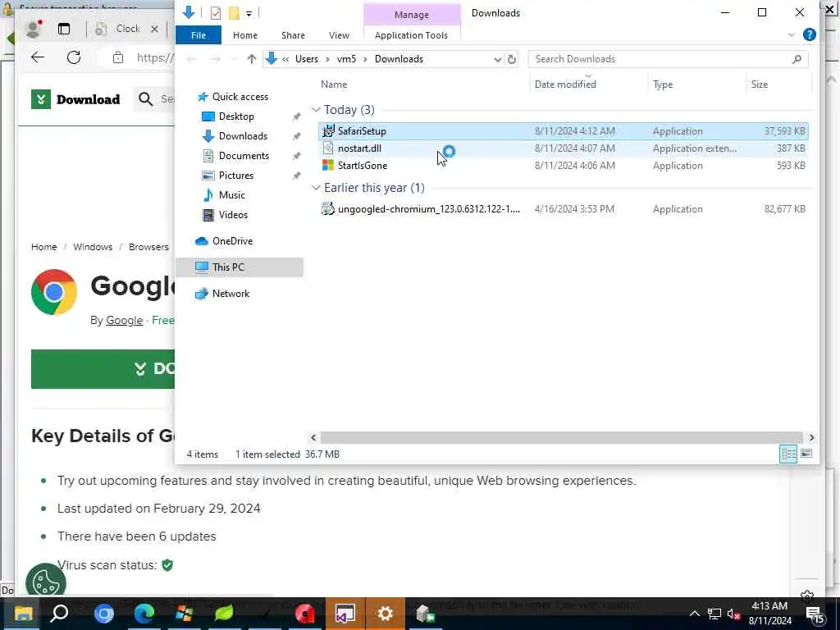
Task: Collapse the Today (3) group
Action: (316, 110)
